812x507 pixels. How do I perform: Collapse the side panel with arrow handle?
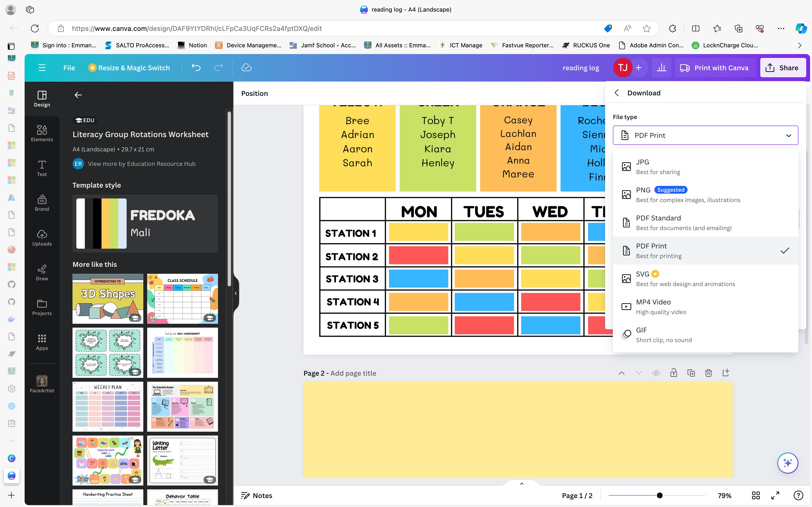[236, 293]
